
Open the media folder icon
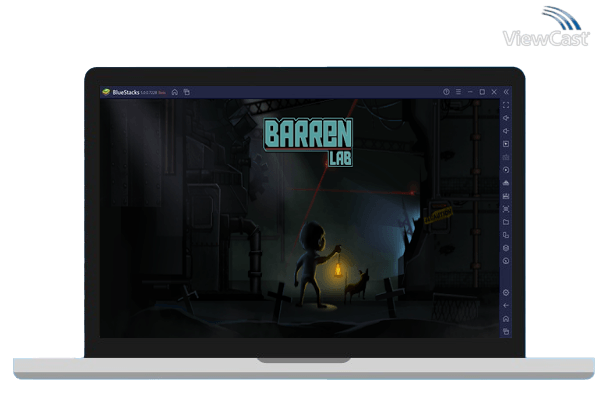tap(506, 222)
